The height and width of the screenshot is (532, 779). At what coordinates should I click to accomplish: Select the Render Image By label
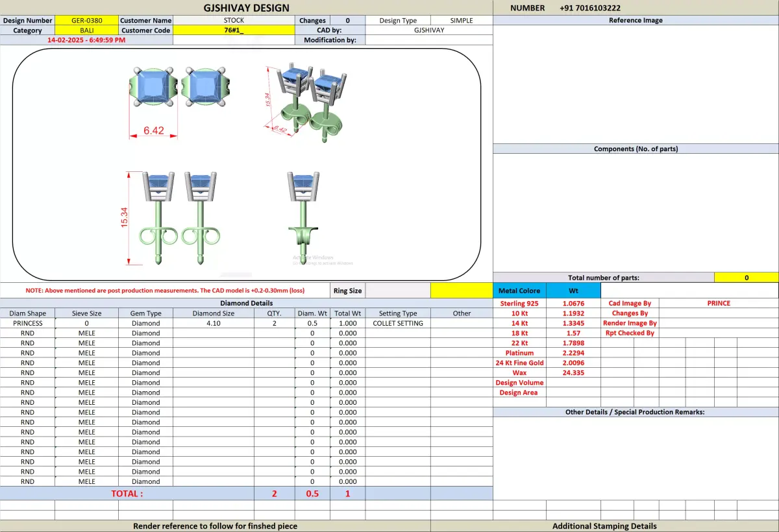point(630,323)
